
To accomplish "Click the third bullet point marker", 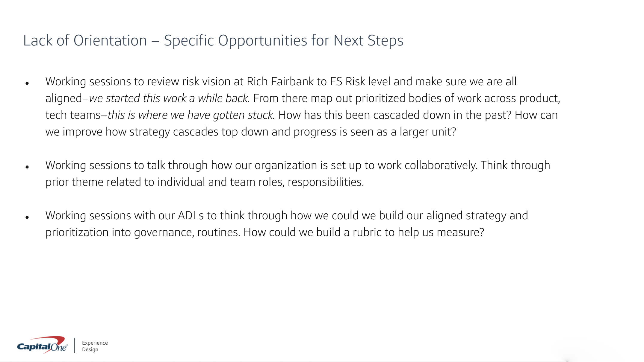I will pos(27,217).
